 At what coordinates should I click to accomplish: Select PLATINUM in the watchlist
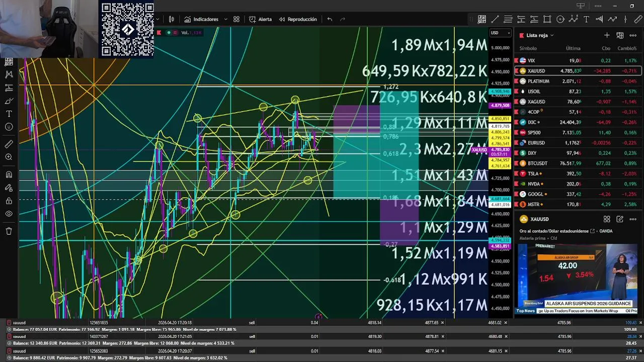tap(578, 81)
